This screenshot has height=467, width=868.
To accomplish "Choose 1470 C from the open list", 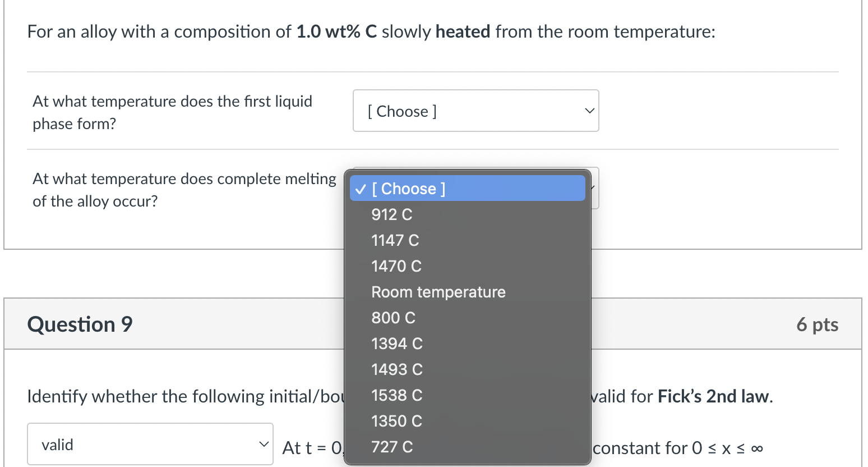I will click(396, 266).
